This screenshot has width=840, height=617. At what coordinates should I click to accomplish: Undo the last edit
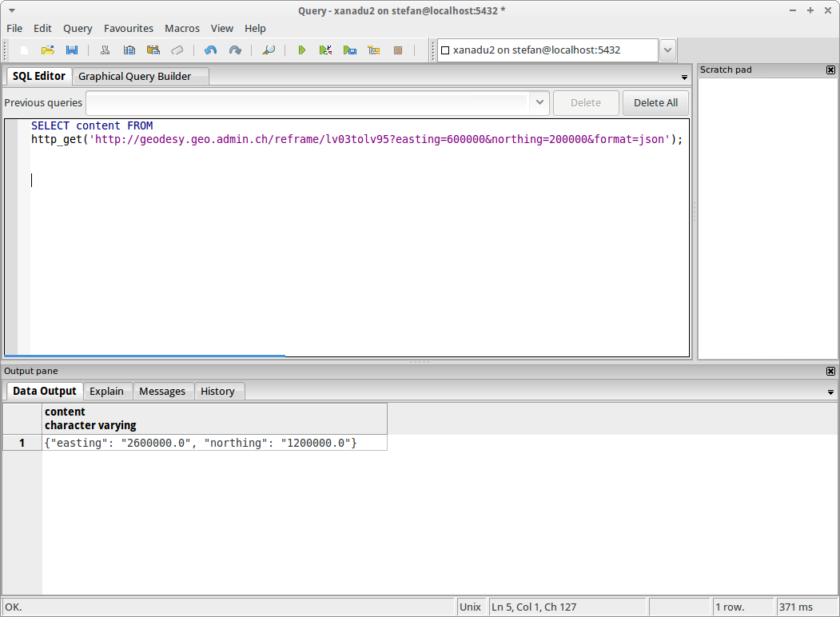(x=210, y=50)
